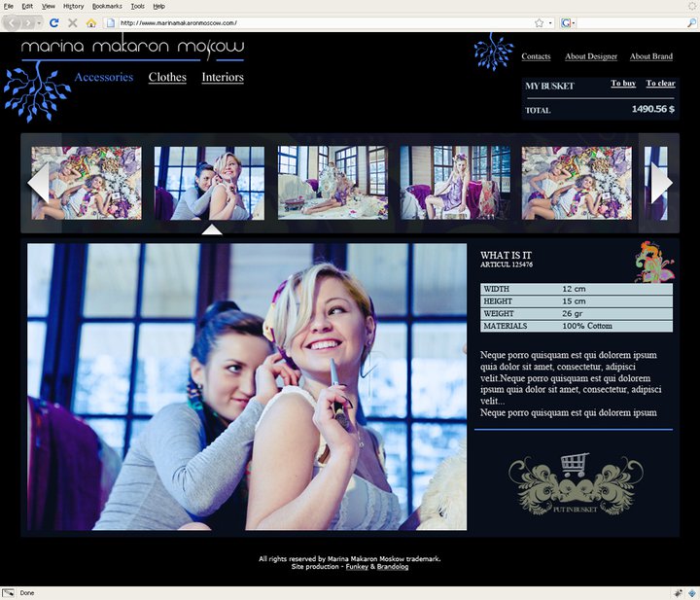Click the MATERIALS 100% Cottom row
Screen dimensions: 700x600
point(577,326)
